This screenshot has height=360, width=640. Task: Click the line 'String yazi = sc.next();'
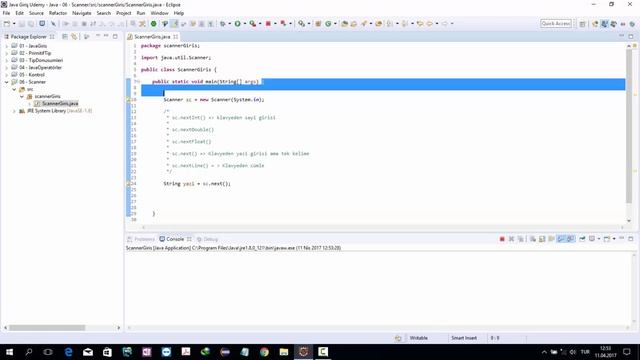point(197,184)
